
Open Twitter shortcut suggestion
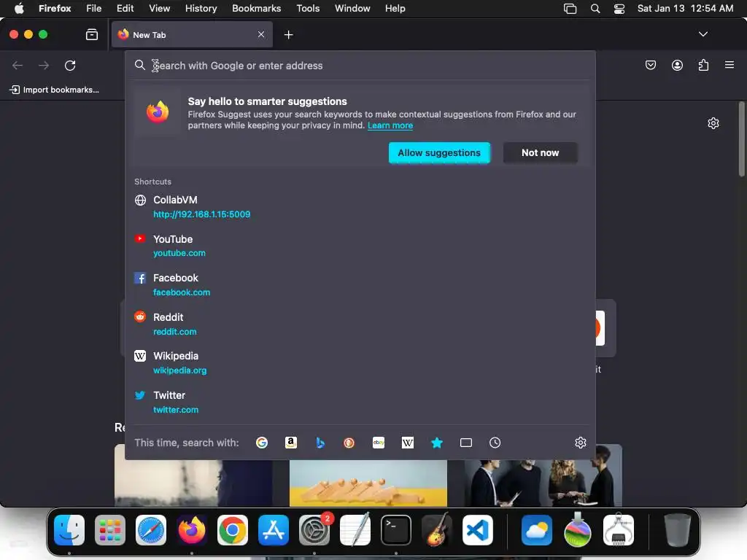point(360,402)
